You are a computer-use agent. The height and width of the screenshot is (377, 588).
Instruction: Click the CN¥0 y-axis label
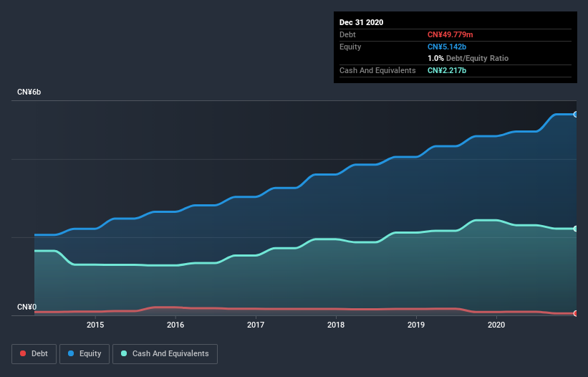tap(27, 307)
